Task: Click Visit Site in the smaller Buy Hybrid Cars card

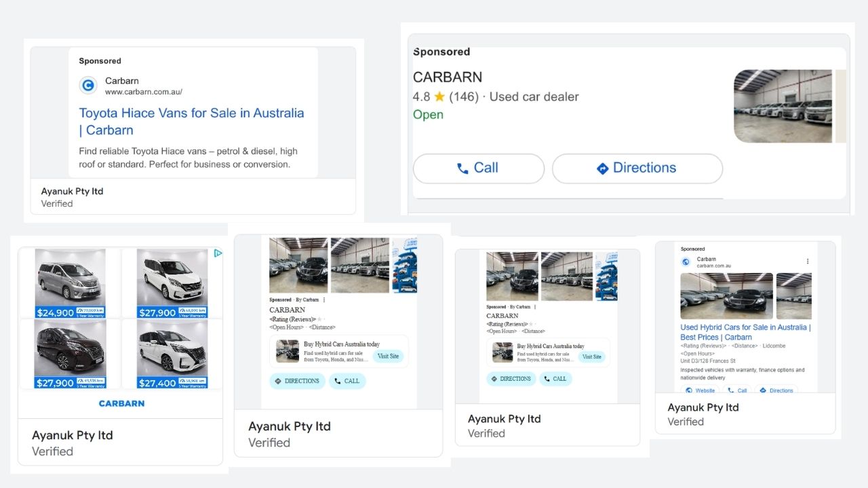Action: (x=591, y=357)
